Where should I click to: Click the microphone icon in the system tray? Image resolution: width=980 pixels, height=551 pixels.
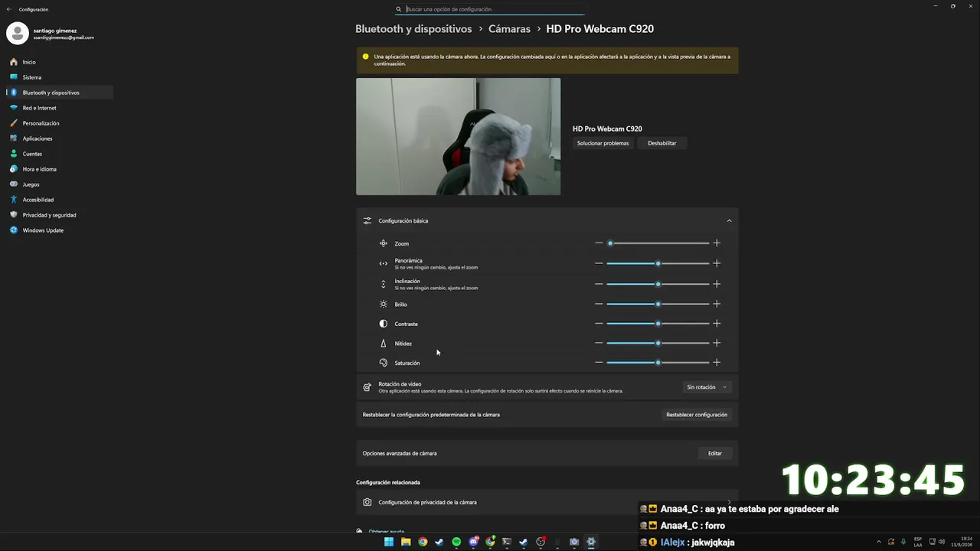[903, 542]
